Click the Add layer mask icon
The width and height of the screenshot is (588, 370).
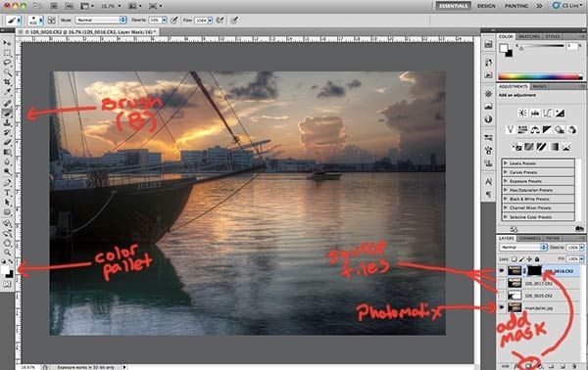(x=529, y=365)
